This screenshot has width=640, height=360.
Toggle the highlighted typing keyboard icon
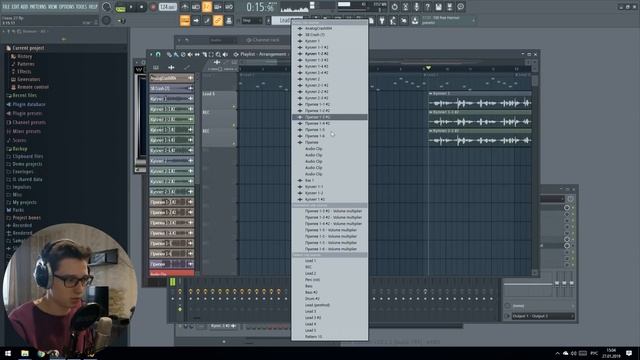[184, 20]
